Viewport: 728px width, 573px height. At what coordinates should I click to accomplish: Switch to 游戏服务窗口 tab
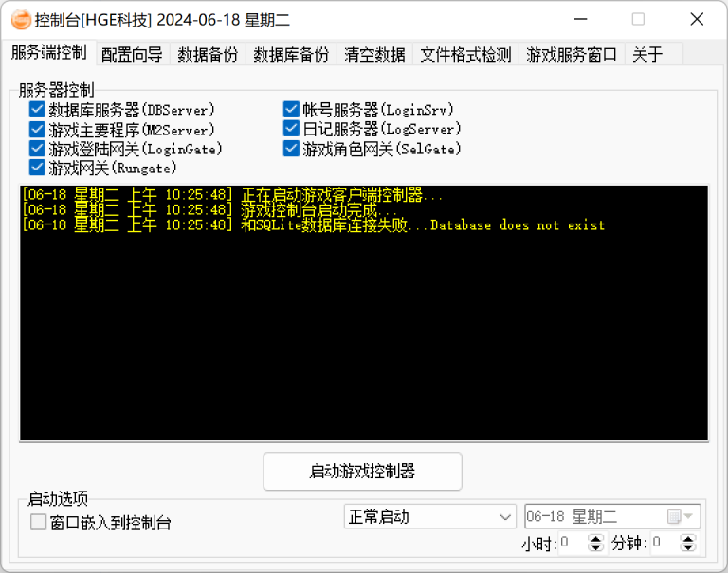point(572,54)
